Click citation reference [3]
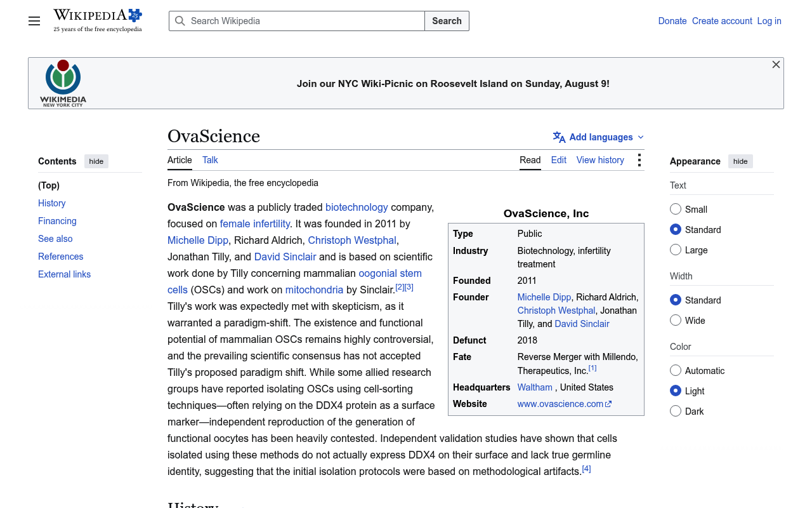 pos(409,287)
